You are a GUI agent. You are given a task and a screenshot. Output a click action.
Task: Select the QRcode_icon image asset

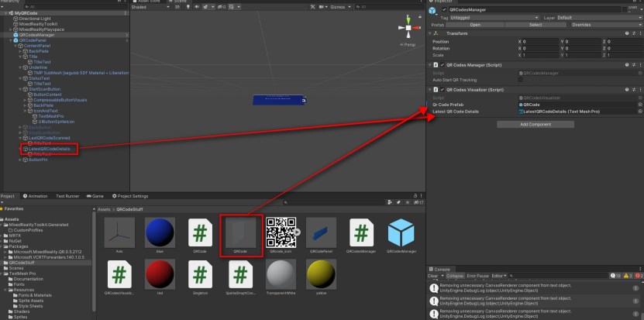(x=281, y=236)
